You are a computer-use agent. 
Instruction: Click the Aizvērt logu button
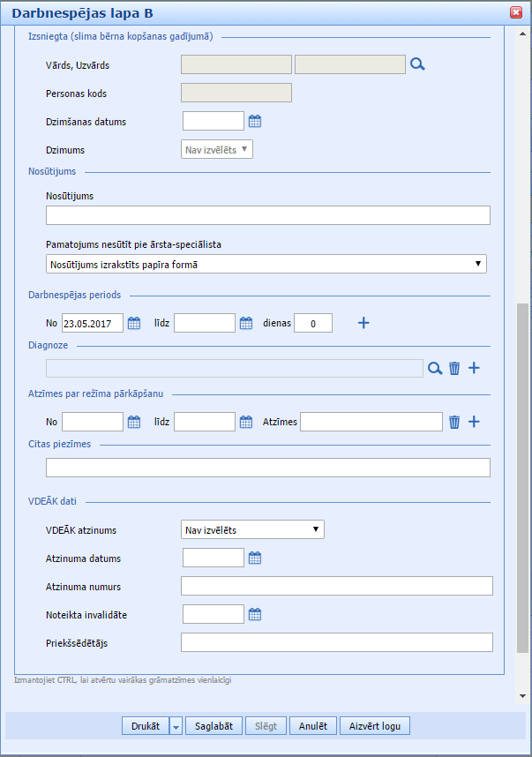(374, 726)
